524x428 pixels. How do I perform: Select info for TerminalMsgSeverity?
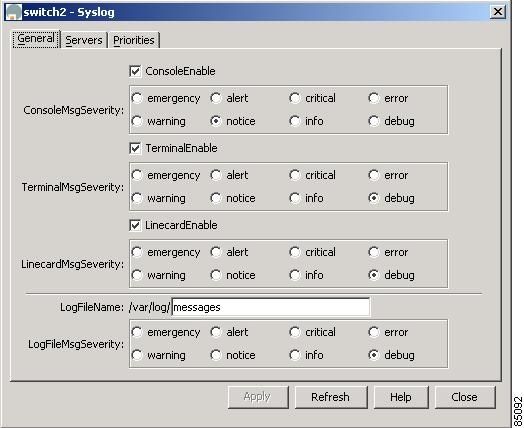click(295, 198)
